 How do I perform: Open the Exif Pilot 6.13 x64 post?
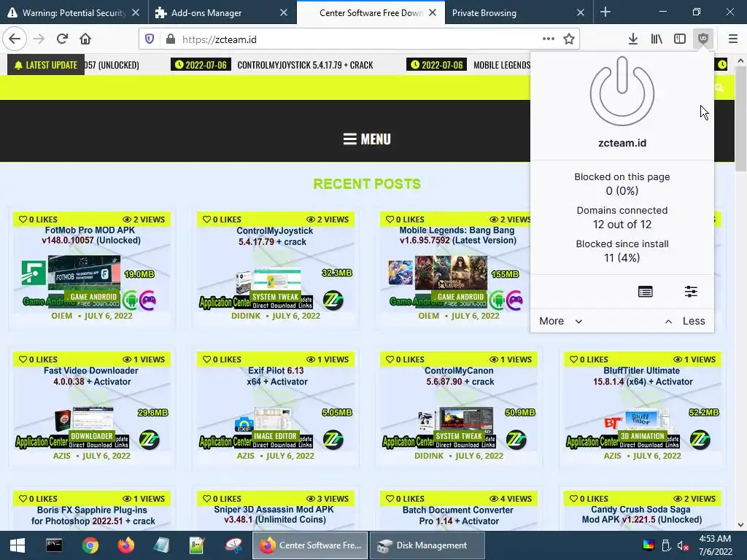[276, 376]
